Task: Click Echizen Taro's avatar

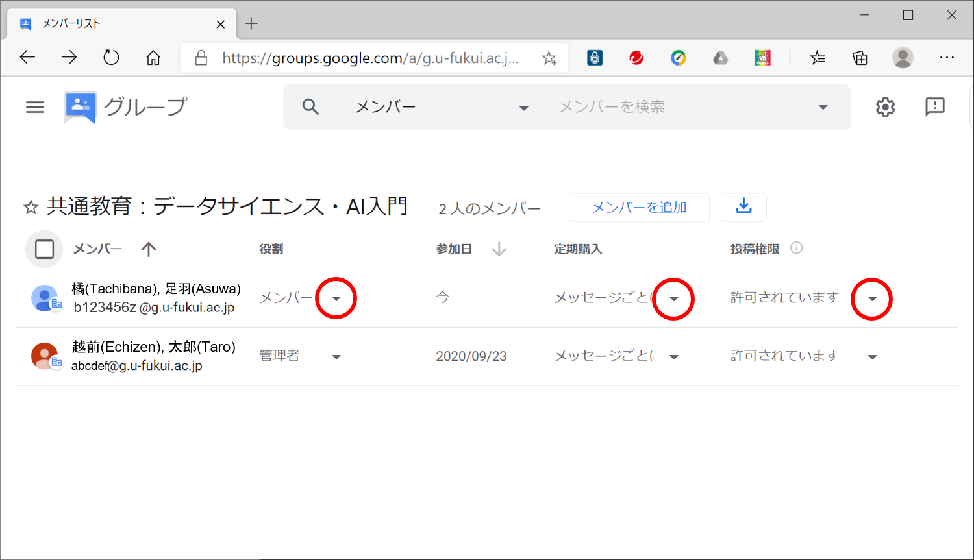Action: click(45, 356)
